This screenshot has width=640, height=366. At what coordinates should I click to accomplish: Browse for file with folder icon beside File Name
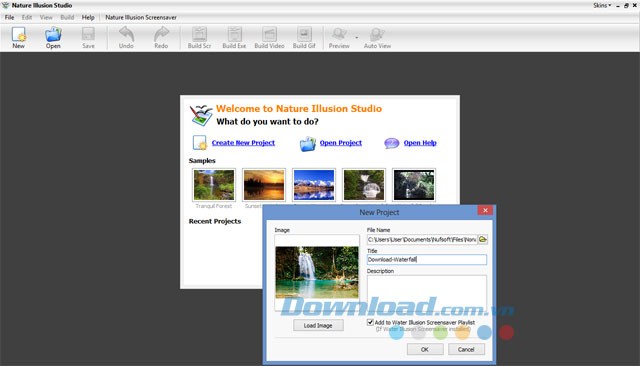pos(483,240)
